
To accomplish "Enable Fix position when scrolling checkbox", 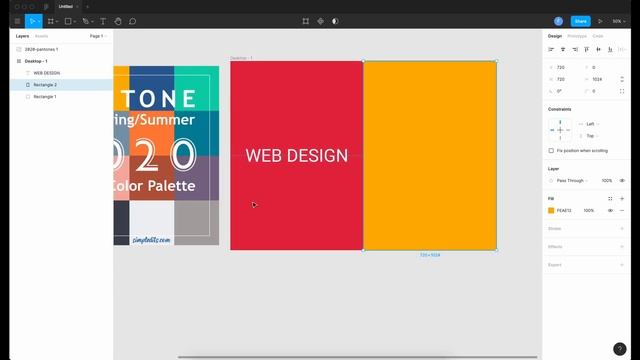I will click(551, 151).
